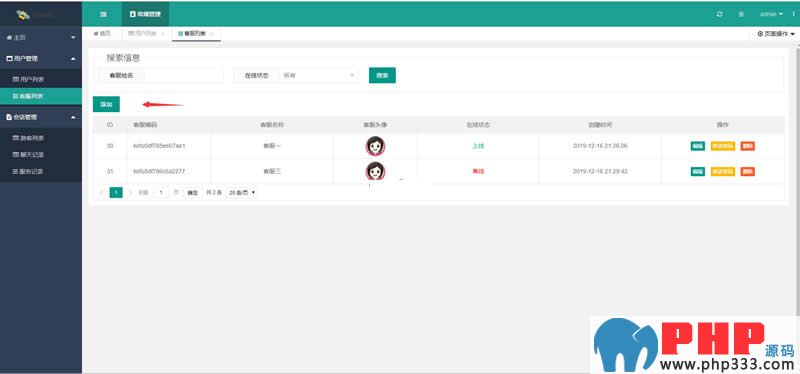Toggle the sidebar collapse hamburger icon
This screenshot has width=800, height=374.
tap(103, 14)
